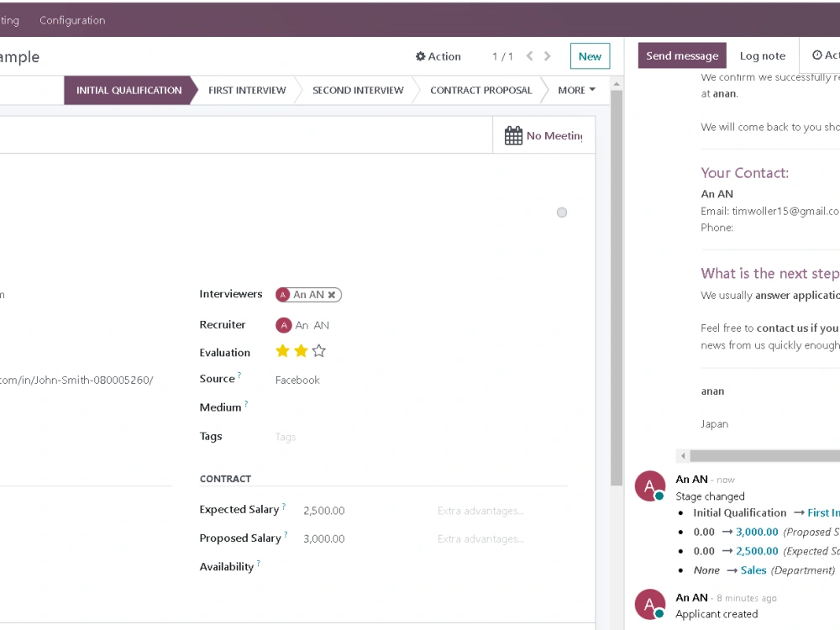The height and width of the screenshot is (630, 840).
Task: Remove An AN interviewer tag
Action: pyautogui.click(x=332, y=295)
